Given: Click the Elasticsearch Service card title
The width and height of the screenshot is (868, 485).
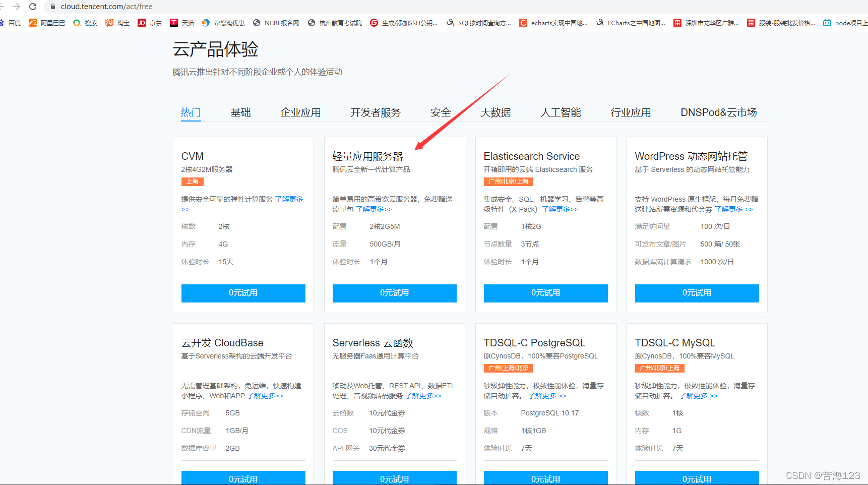Looking at the screenshot, I should click(532, 156).
